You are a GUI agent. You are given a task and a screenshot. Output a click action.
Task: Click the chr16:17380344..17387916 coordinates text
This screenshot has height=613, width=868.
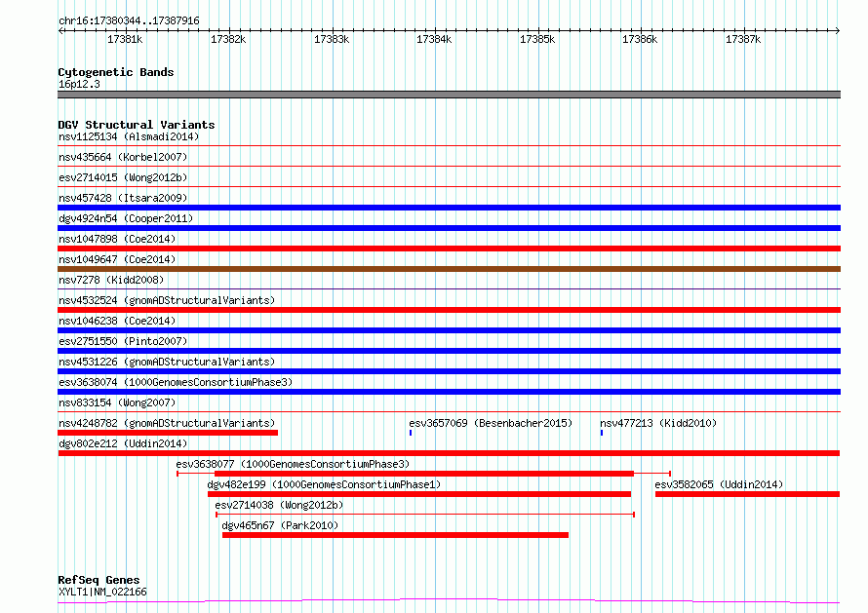tap(129, 21)
